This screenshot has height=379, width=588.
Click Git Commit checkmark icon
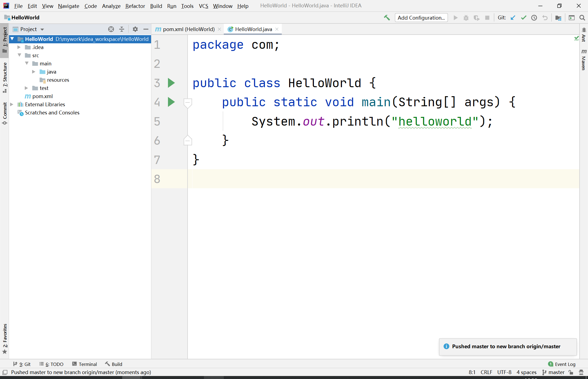click(x=523, y=18)
